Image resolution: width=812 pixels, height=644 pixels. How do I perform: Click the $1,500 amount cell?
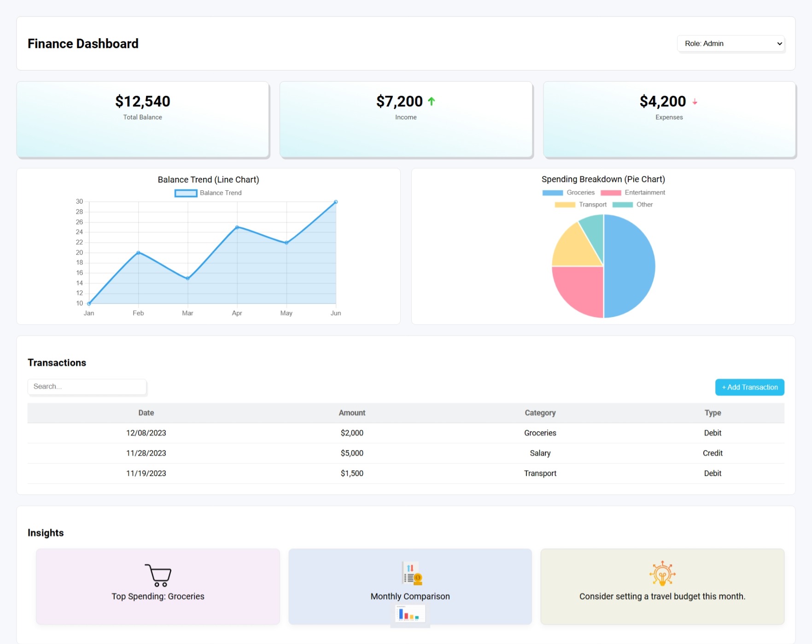[352, 474]
